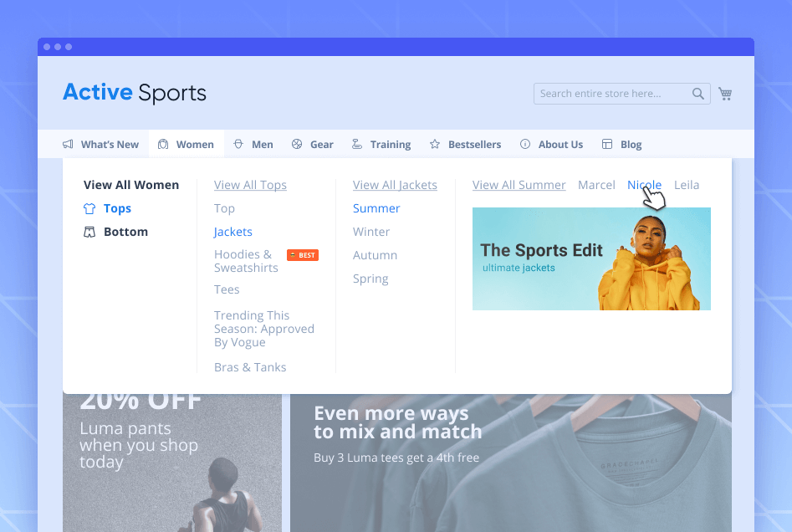Click the View All Jackets link

395,185
